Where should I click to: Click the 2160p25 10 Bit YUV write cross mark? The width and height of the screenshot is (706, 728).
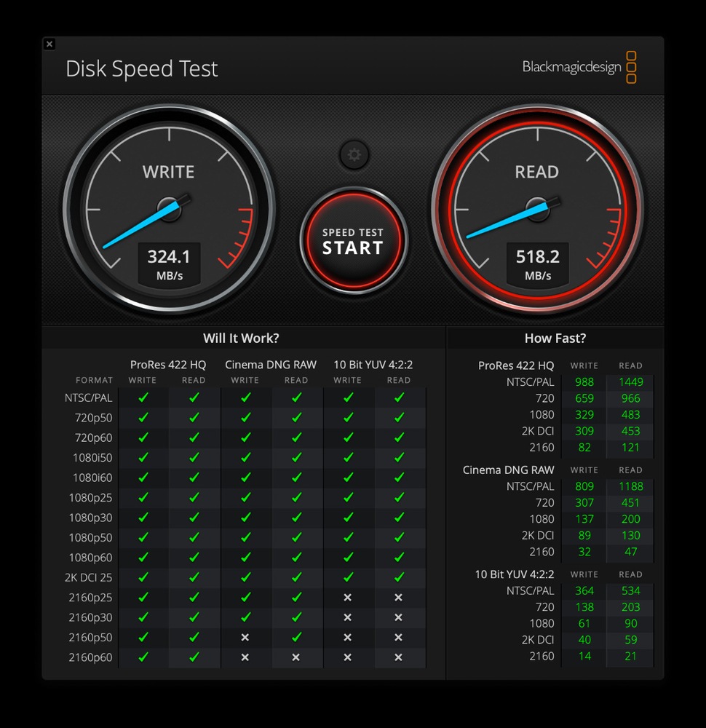tap(347, 598)
